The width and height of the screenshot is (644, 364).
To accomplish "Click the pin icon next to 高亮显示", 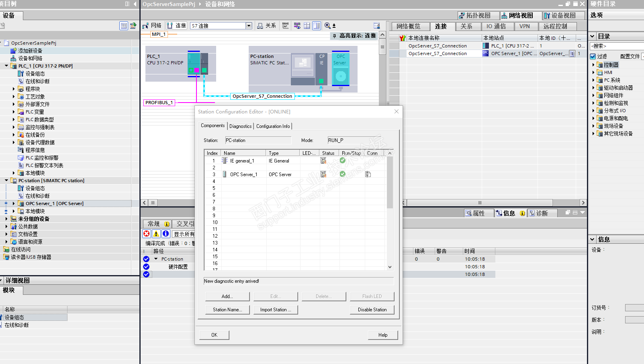I will click(334, 36).
